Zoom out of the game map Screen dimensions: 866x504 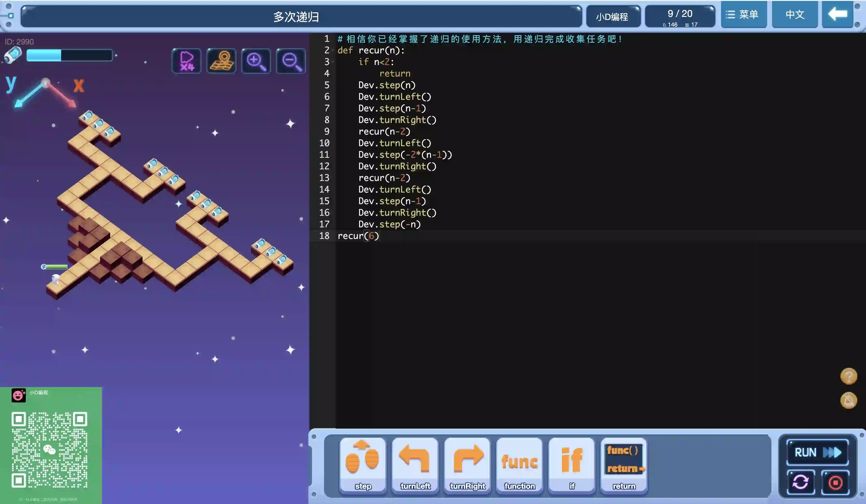(x=291, y=61)
